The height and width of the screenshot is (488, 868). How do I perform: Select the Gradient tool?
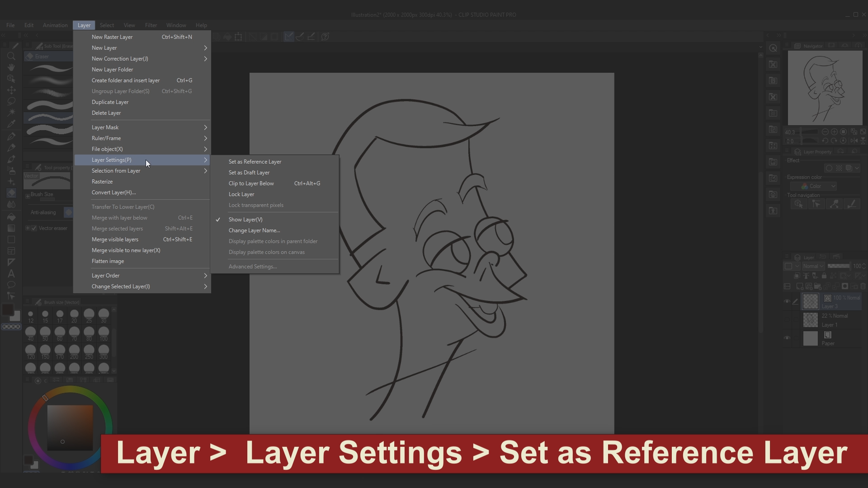point(11,228)
